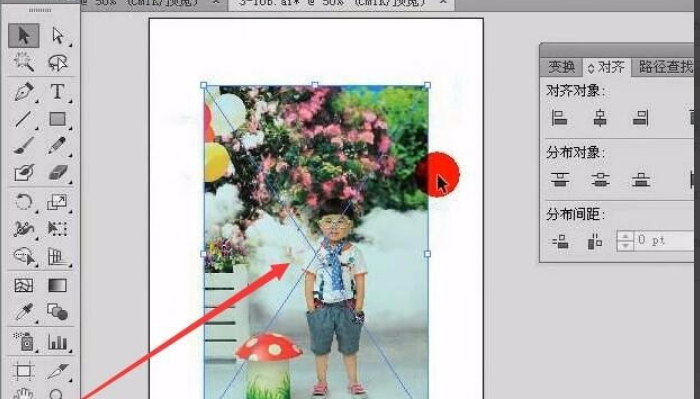
Task: Click the right-middle selection handle of the photo
Action: click(427, 254)
